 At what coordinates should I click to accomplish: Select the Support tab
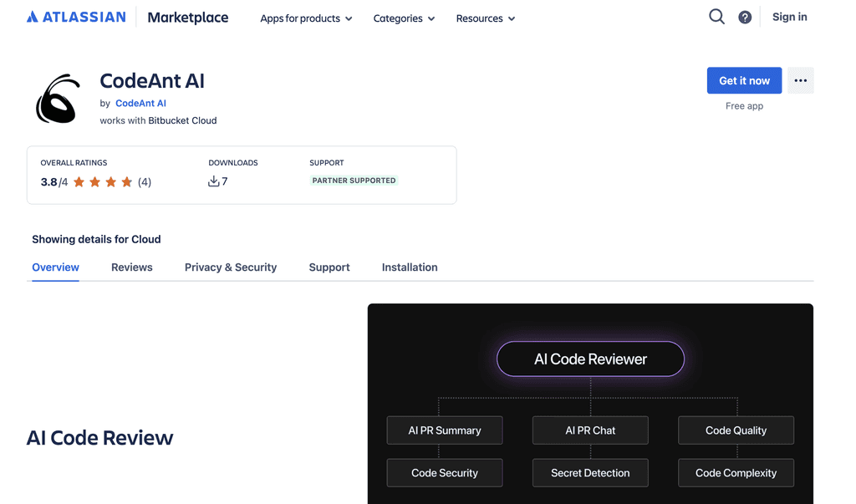tap(329, 267)
